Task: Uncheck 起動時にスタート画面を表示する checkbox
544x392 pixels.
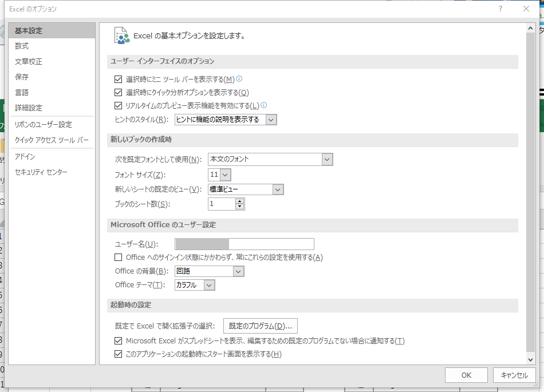Action: pyautogui.click(x=119, y=354)
